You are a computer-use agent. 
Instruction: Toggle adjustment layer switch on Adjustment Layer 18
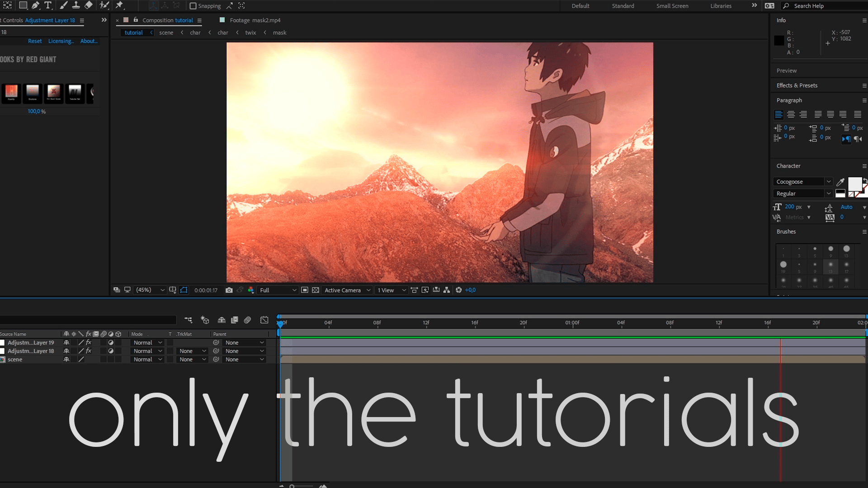coord(111,351)
